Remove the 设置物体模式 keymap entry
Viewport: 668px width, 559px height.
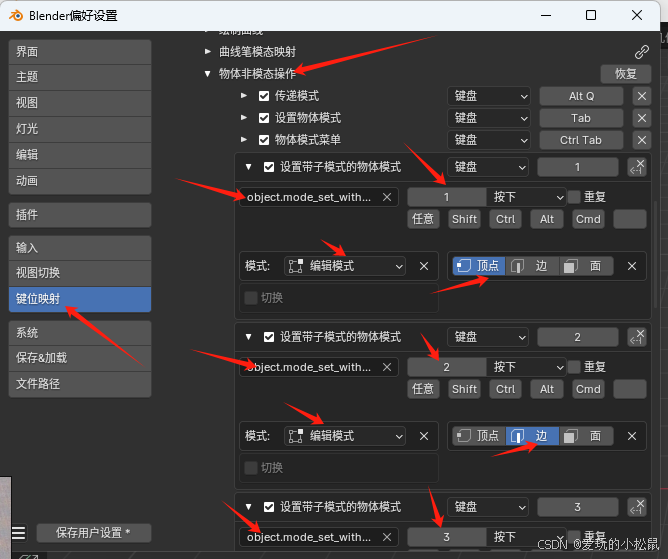(x=642, y=118)
